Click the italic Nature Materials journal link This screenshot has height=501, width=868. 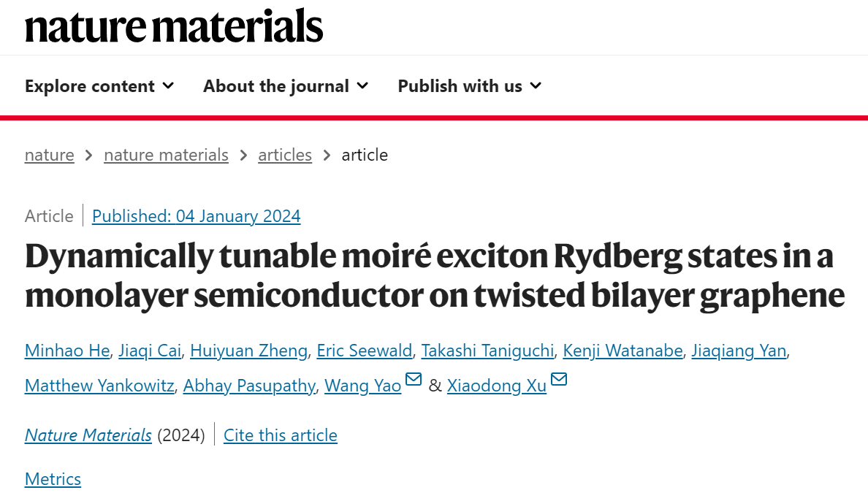[88, 435]
